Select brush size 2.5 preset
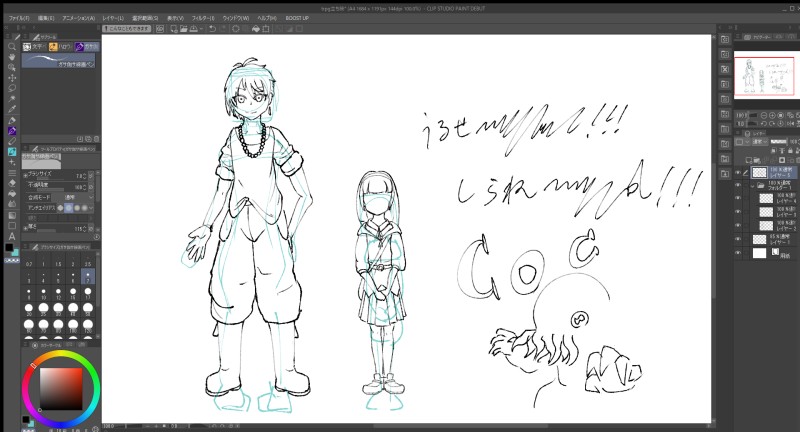800x432 pixels. 88,262
